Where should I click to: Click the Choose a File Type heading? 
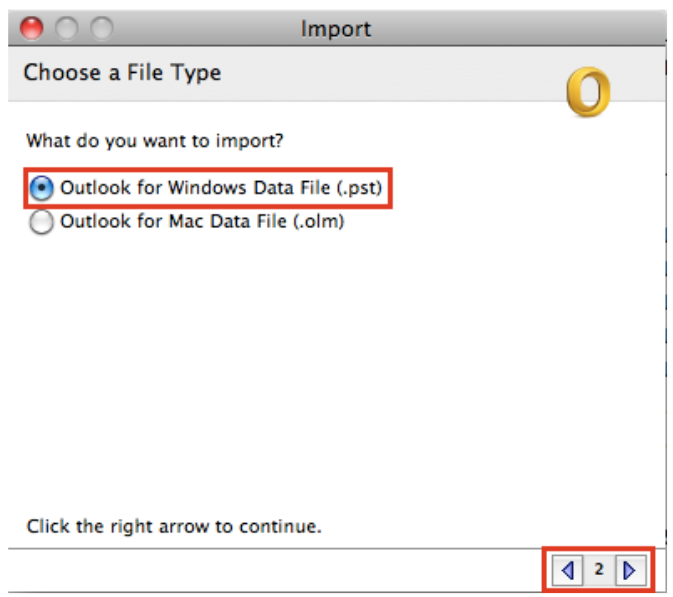pos(122,72)
